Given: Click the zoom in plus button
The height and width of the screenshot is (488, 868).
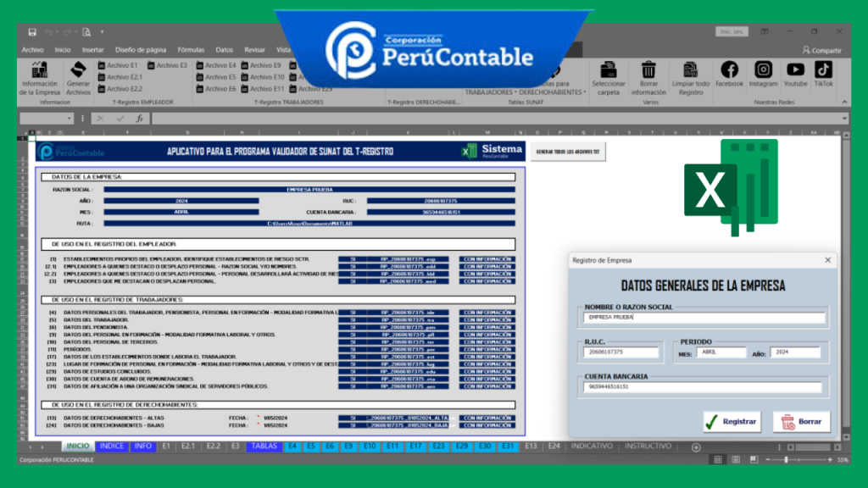Looking at the screenshot, I should coord(830,460).
